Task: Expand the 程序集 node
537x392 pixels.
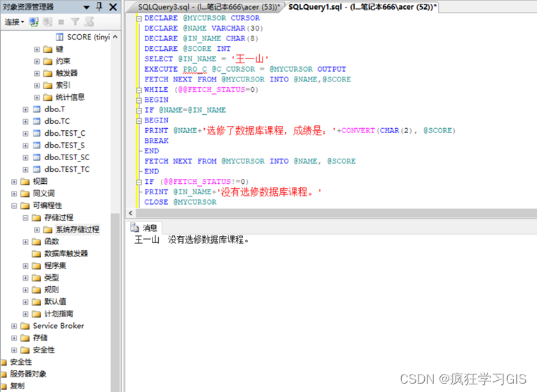Action: (25, 266)
